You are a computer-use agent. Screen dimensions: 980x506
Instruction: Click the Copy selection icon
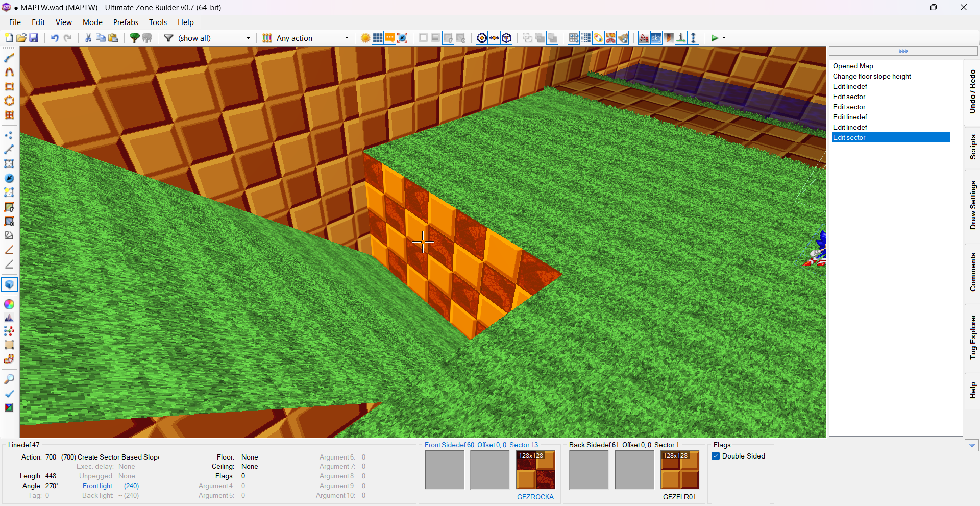tap(101, 38)
